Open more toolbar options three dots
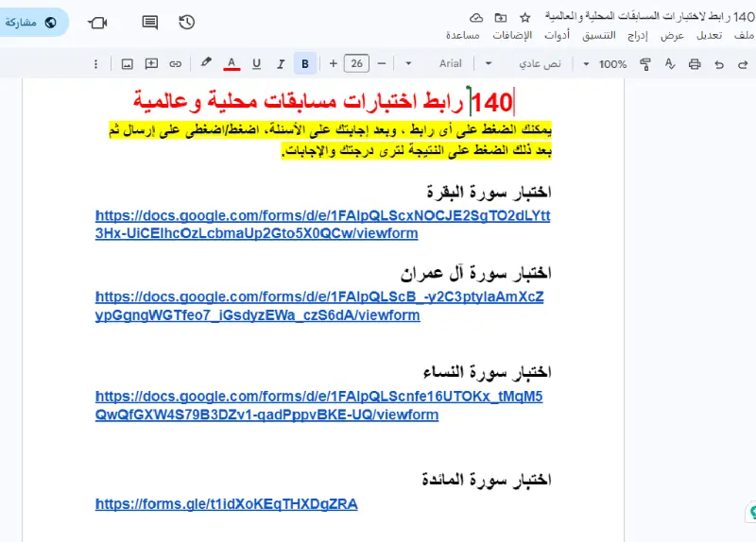The width and height of the screenshot is (756, 542). tap(96, 63)
